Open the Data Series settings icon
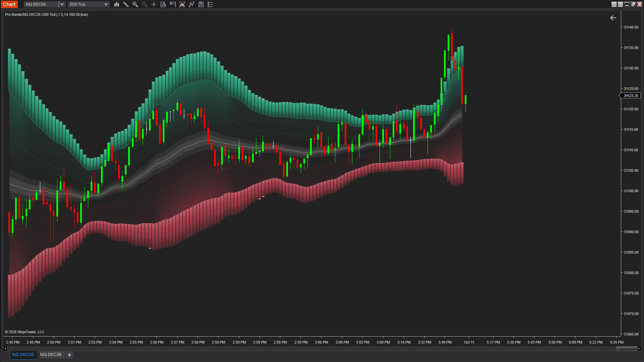This screenshot has height=362, width=644. click(x=182, y=4)
